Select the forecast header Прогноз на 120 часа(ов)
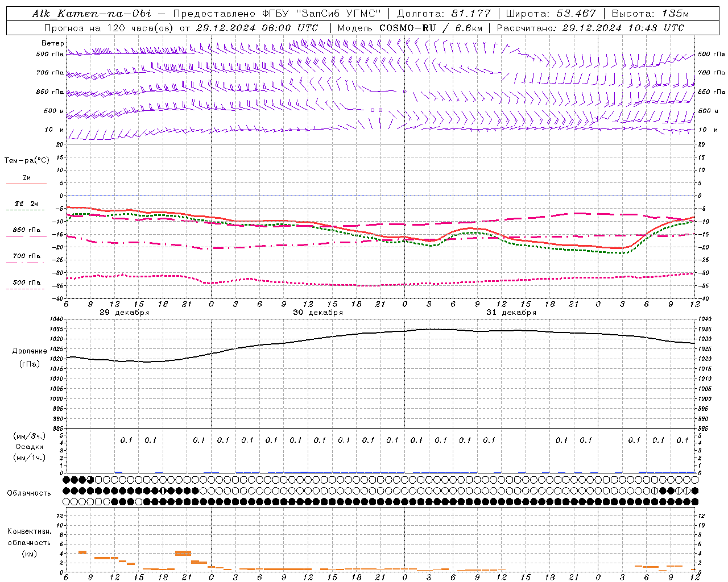The height and width of the screenshot is (582, 728). pos(109,28)
